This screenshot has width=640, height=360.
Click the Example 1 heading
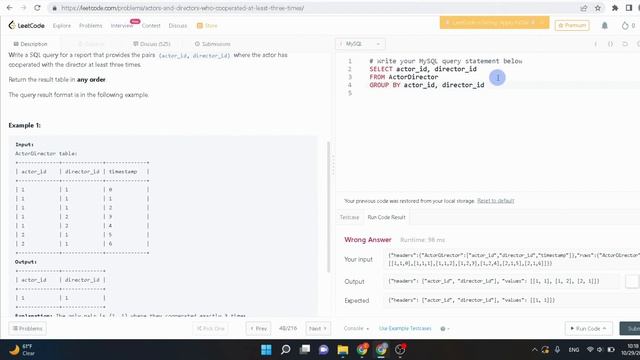pyautogui.click(x=24, y=125)
